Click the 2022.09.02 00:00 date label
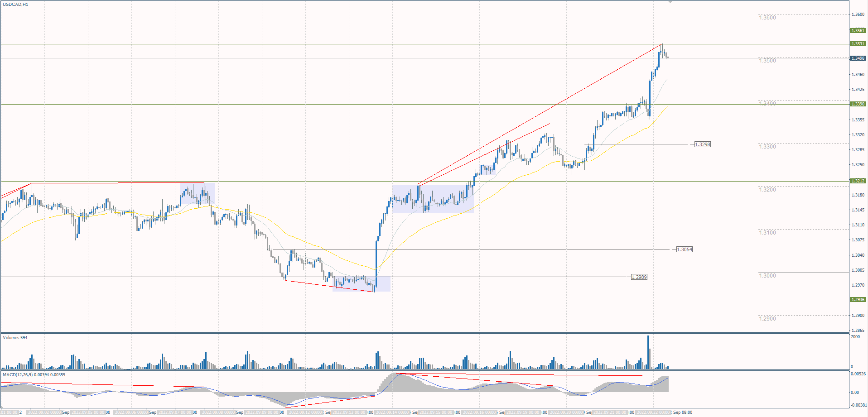868x417 pixels. 44,412
